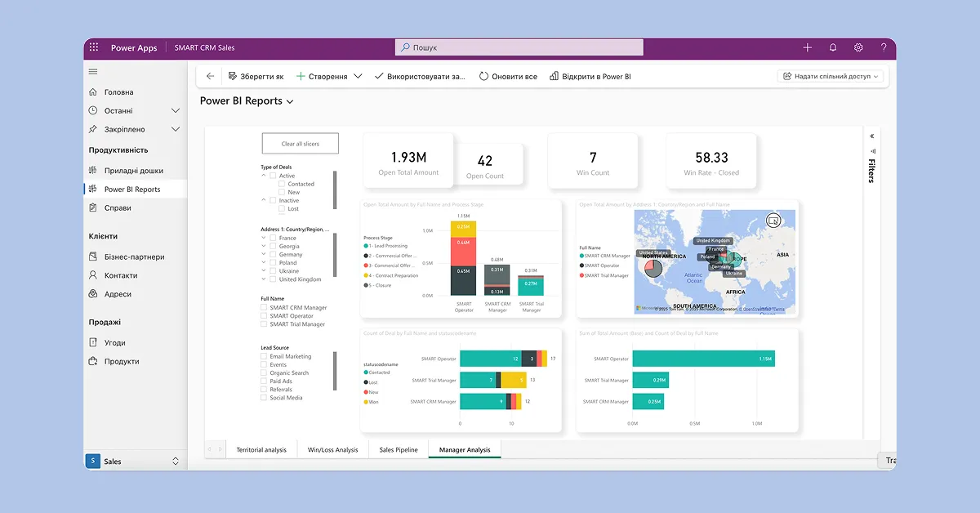This screenshot has height=513, width=980.
Task: Click the notification bell icon
Action: pyautogui.click(x=833, y=47)
